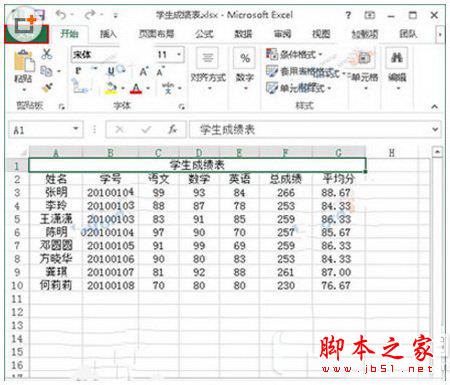Screen dimensions: 450x385
Task: Switch to the 公式 tab
Action: click(204, 34)
